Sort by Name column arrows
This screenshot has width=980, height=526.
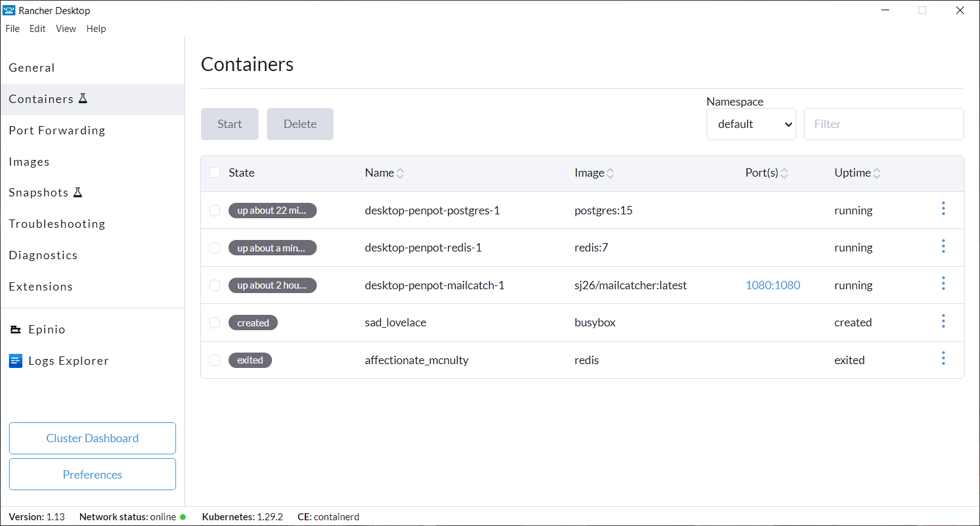click(x=400, y=173)
